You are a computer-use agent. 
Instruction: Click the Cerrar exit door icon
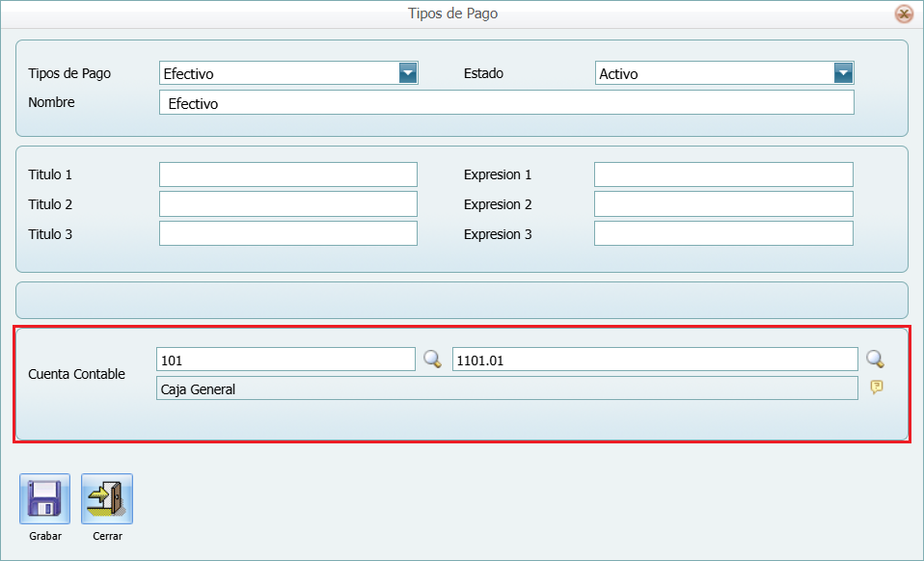(107, 498)
